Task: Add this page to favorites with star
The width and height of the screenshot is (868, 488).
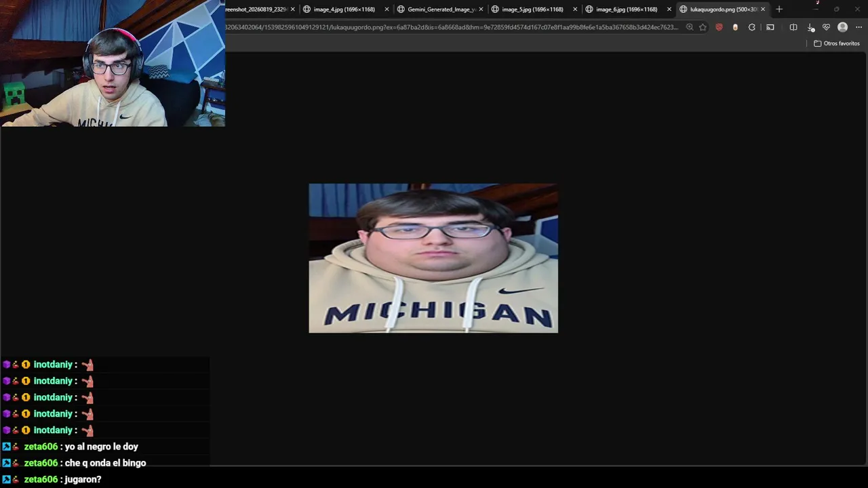Action: click(x=703, y=27)
